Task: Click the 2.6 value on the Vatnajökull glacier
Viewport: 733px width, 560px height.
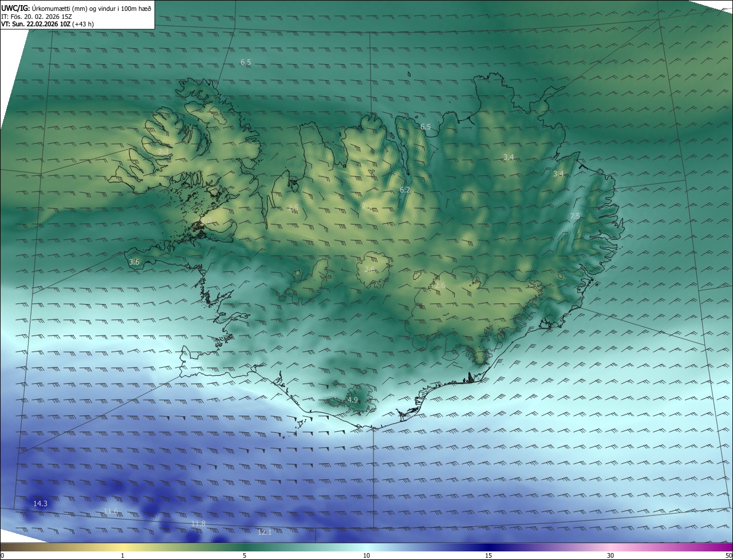Action: (x=440, y=285)
